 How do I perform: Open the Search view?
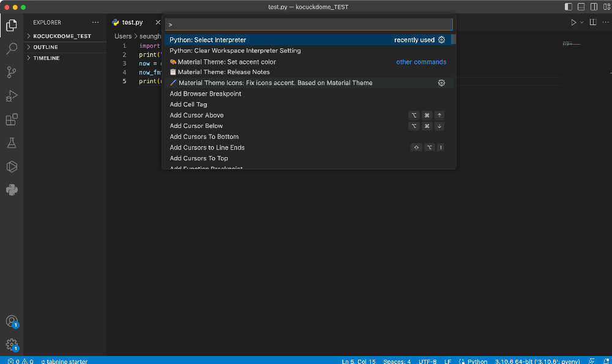coord(11,49)
